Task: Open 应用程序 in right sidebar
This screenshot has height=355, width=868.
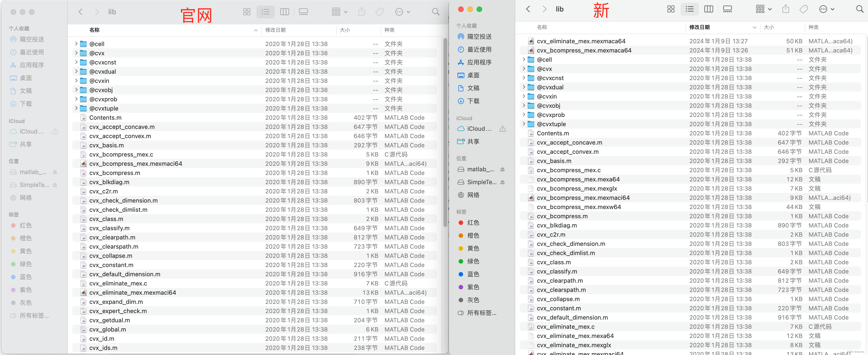Action: [479, 62]
